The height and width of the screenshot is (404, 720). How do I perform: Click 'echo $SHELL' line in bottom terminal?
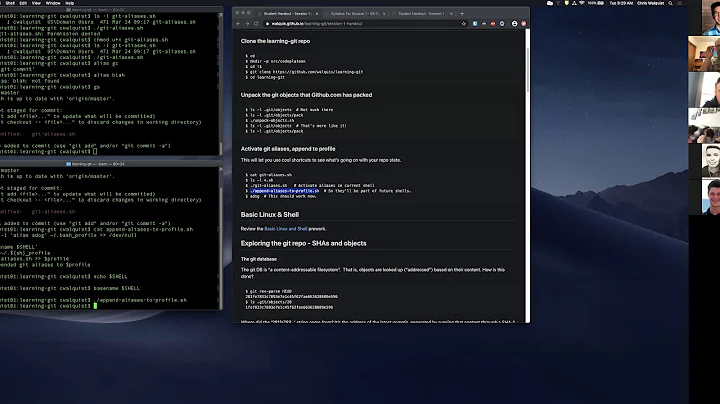(x=64, y=277)
